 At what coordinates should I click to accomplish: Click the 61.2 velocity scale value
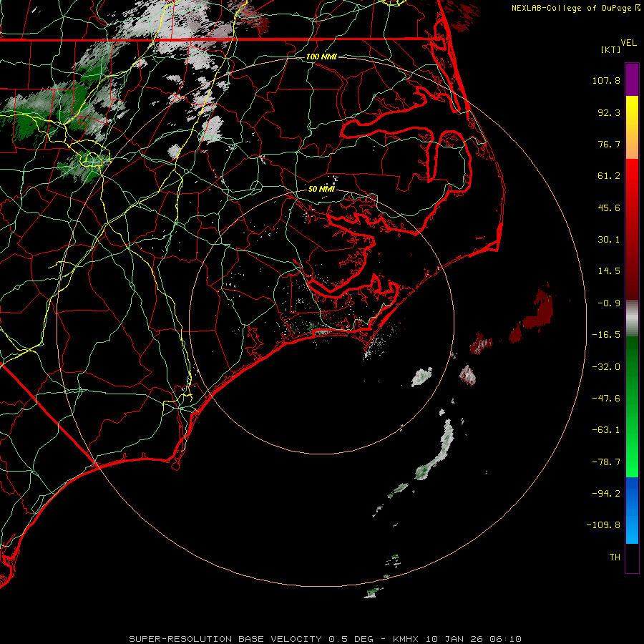pyautogui.click(x=609, y=176)
